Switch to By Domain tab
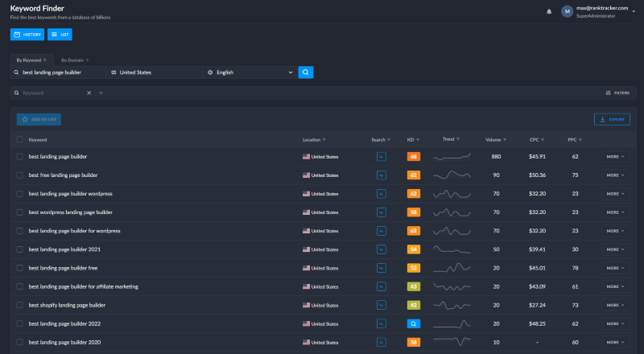This screenshot has height=354, width=644. 75,60
